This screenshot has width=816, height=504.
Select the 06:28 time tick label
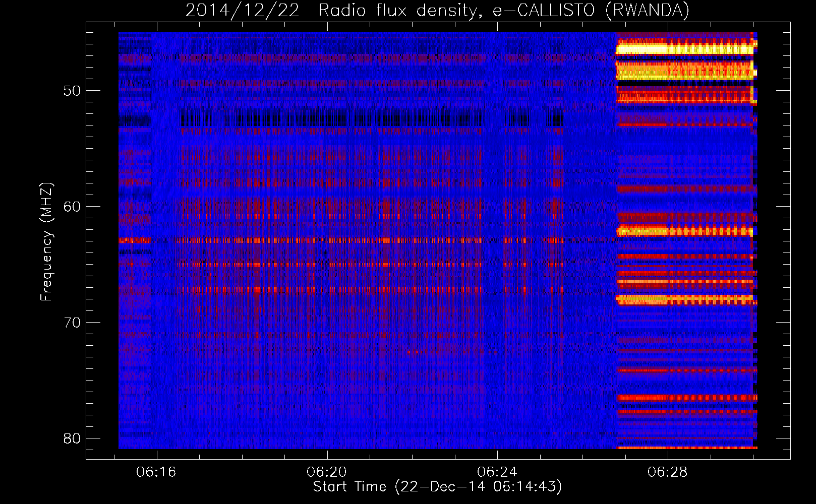668,472
